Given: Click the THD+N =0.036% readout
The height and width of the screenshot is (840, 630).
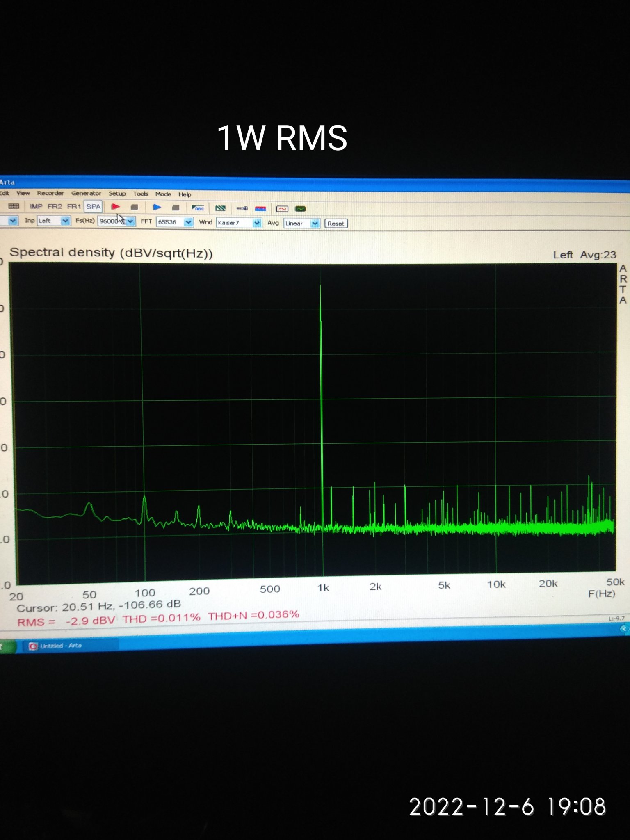Looking at the screenshot, I should (x=253, y=615).
